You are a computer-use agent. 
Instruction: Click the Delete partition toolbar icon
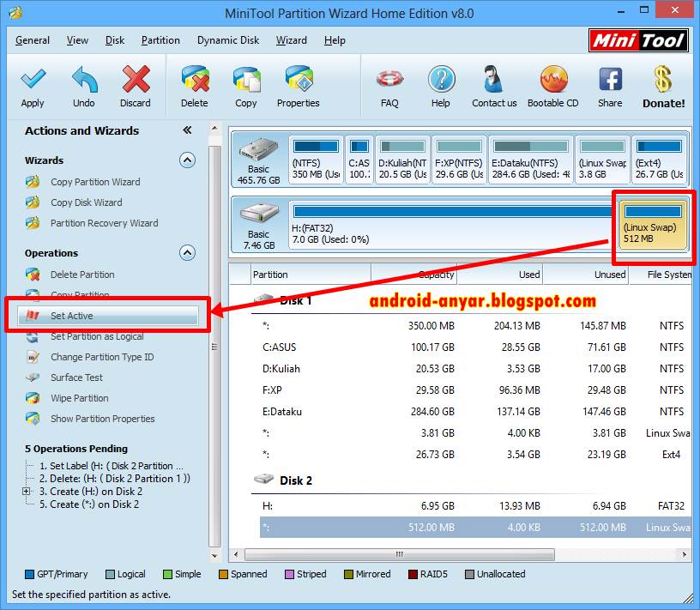[x=195, y=79]
